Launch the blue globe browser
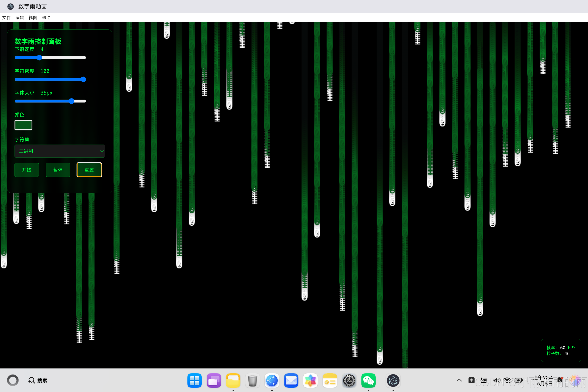588x392 pixels. pos(272,381)
